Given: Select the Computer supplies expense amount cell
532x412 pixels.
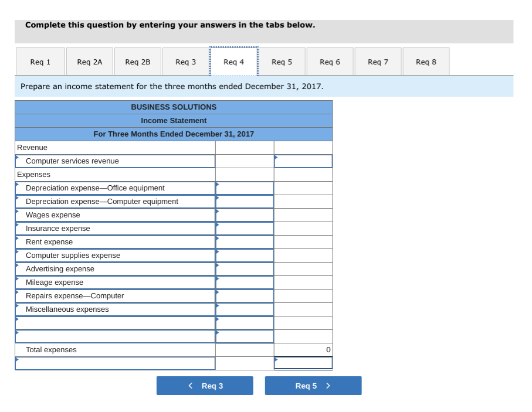Looking at the screenshot, I should pyautogui.click(x=245, y=255).
